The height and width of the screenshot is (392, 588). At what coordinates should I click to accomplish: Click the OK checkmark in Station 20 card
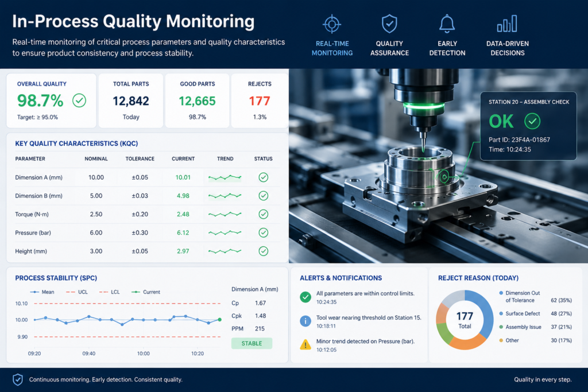tap(532, 121)
